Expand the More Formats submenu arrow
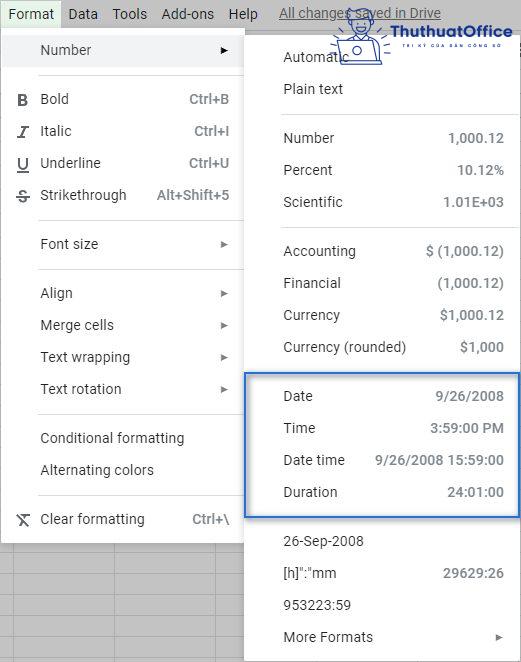Viewport: 521px width, 662px height. [x=499, y=638]
